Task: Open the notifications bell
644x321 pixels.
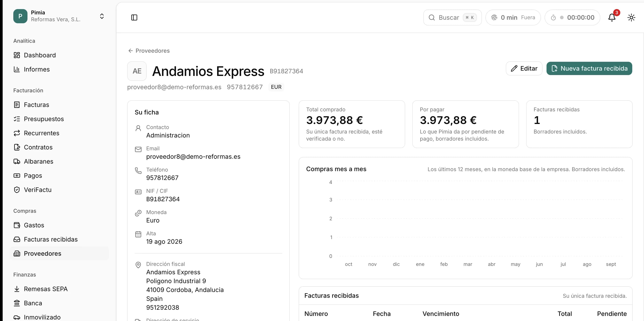Action: (x=612, y=17)
